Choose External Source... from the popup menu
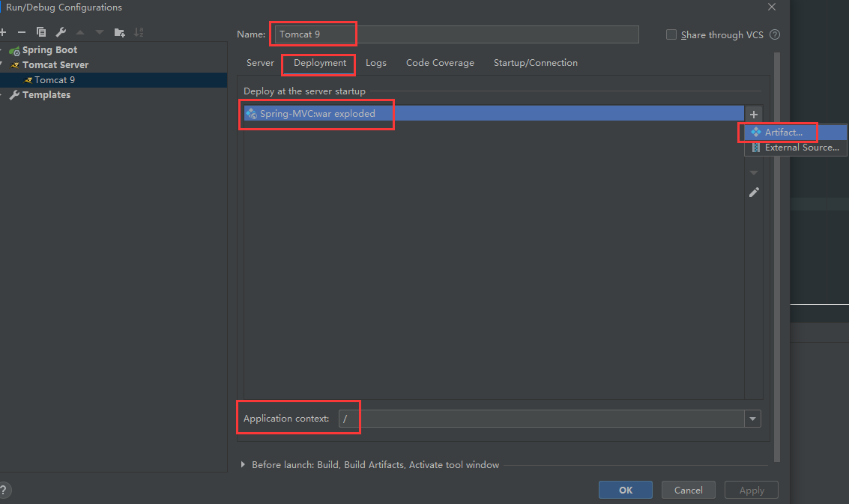The height and width of the screenshot is (504, 849). coord(795,148)
